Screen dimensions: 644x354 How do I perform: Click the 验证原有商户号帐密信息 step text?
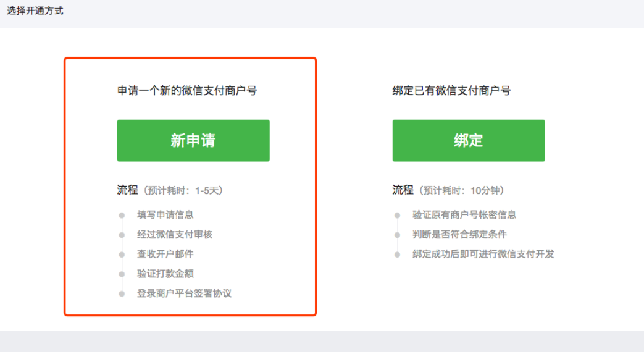point(464,214)
